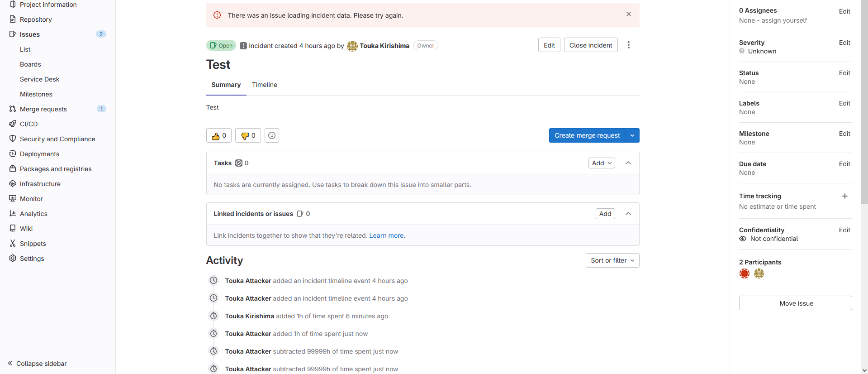Screen dimensions: 868x374
Task: Open Boards under Issues menu
Action: 30,64
